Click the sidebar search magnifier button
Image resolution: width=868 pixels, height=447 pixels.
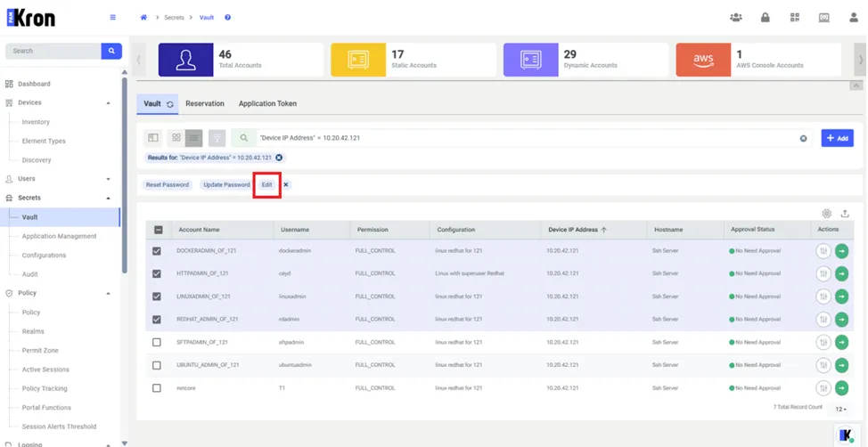[x=111, y=51]
